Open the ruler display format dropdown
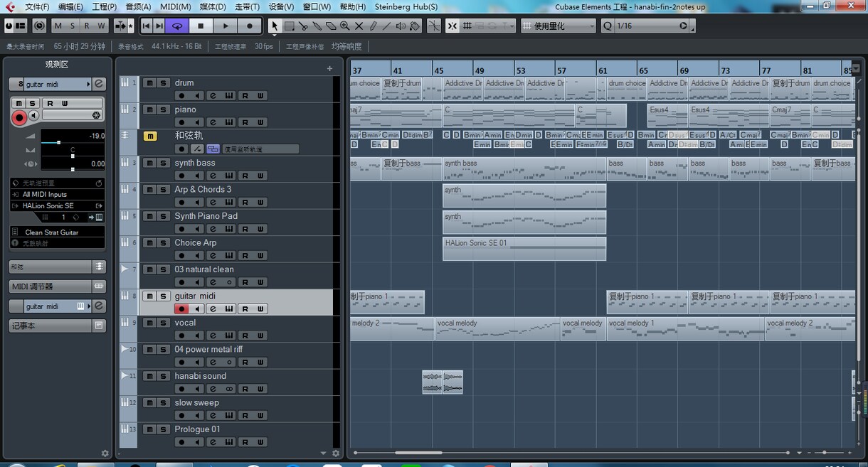The height and width of the screenshot is (467, 868). 856,69
